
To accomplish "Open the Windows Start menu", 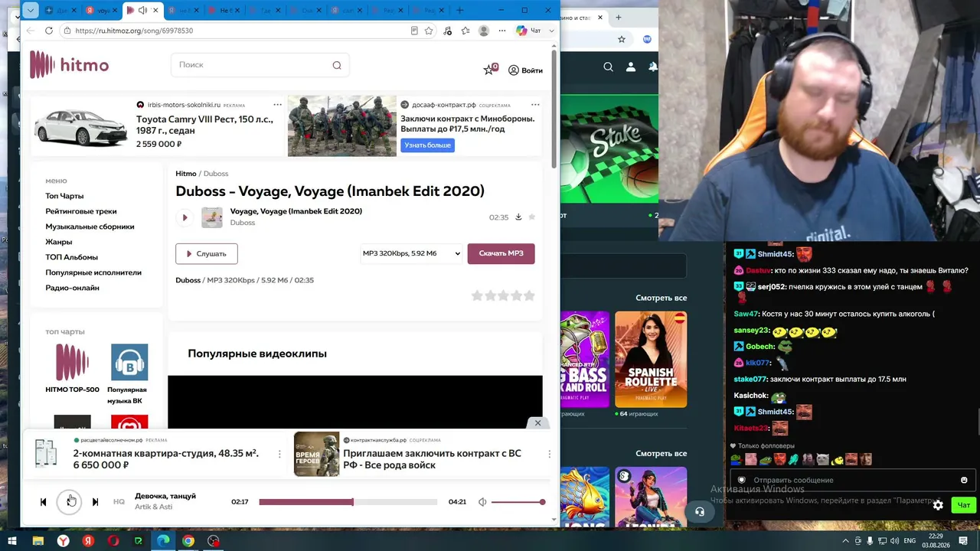I will (x=12, y=541).
